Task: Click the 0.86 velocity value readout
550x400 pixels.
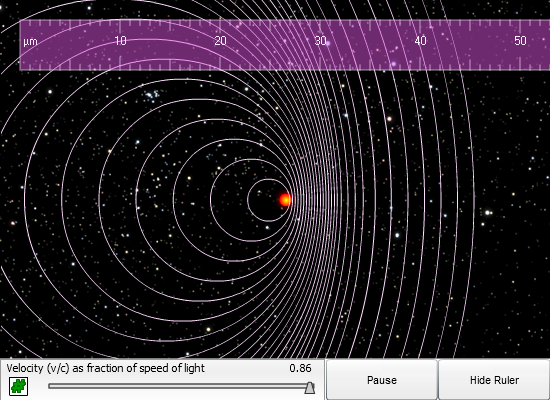Action: click(300, 368)
